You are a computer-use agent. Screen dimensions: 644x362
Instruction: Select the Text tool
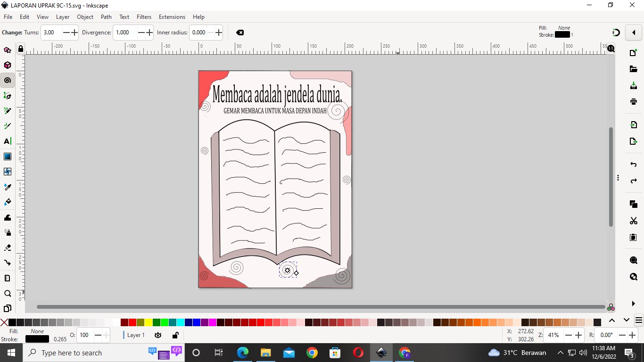(7, 141)
